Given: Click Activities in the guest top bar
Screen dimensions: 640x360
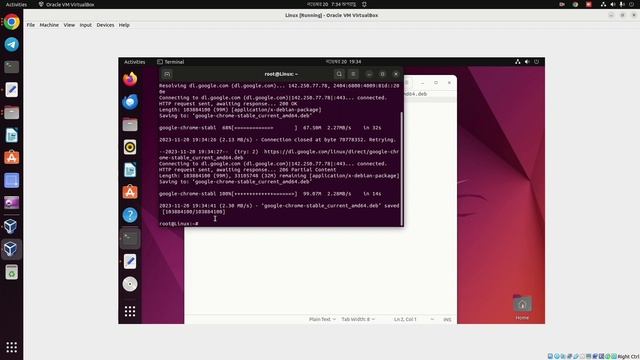Looking at the screenshot, I should pos(134,62).
